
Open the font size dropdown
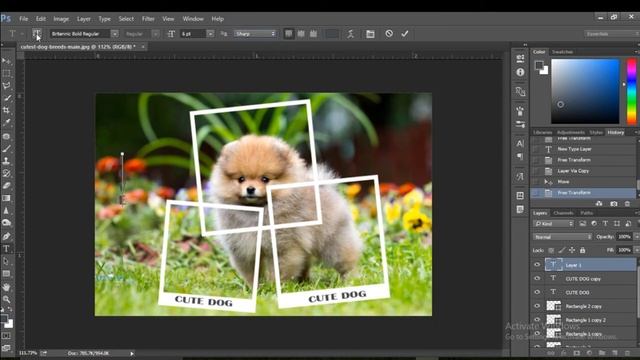[210, 34]
